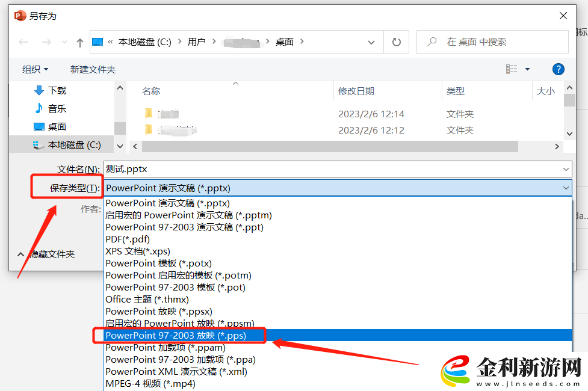
Task: Choose PDF(*.pdf) save type
Action: (x=338, y=239)
